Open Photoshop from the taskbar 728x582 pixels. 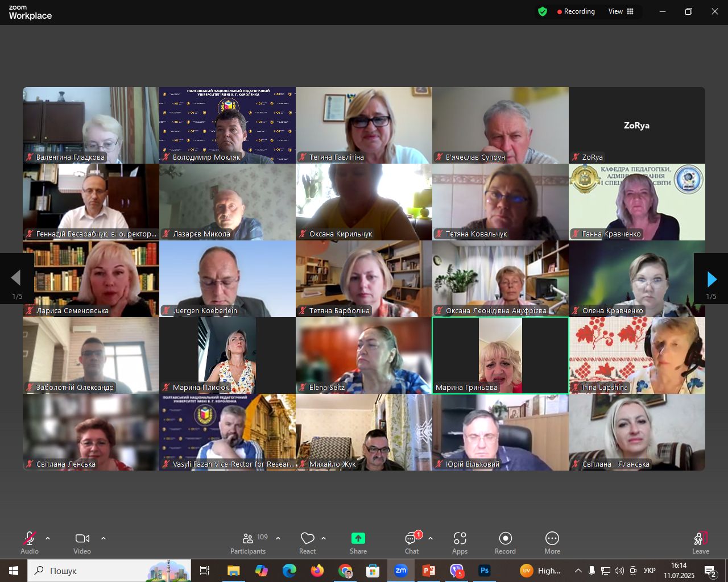485,571
